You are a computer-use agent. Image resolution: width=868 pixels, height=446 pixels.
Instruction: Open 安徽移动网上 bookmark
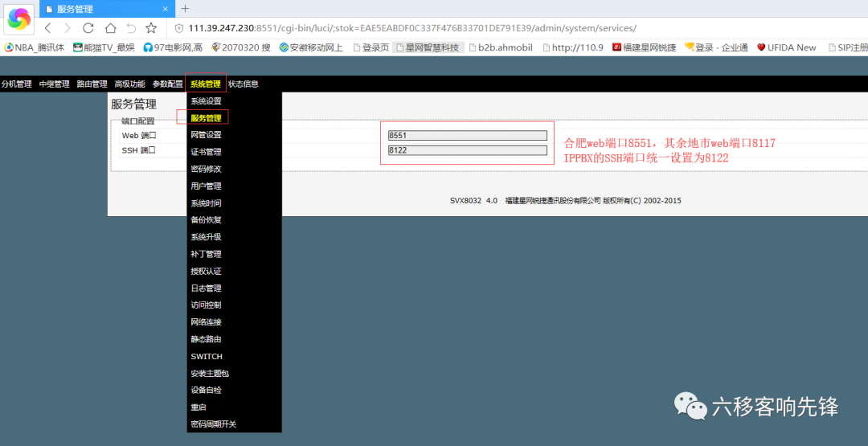tap(312, 47)
